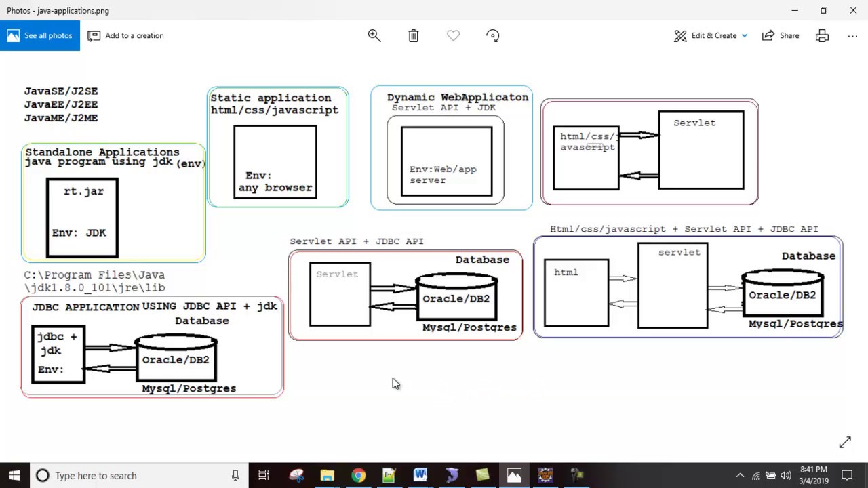Click the taskbar search box
The height and width of the screenshot is (488, 868).
coord(139,475)
